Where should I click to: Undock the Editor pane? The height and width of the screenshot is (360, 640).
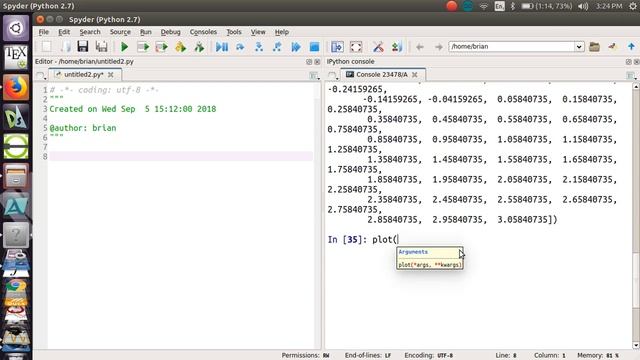pos(309,62)
